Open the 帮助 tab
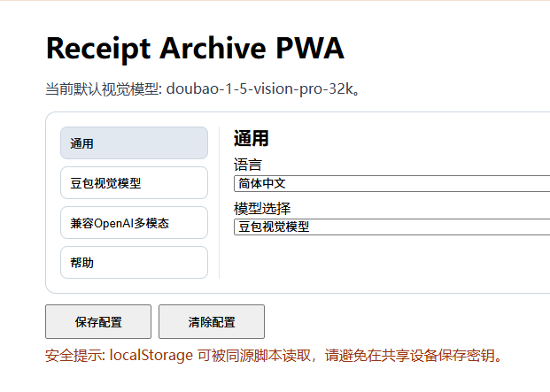Viewport: 550px width, 392px height. 134,263
